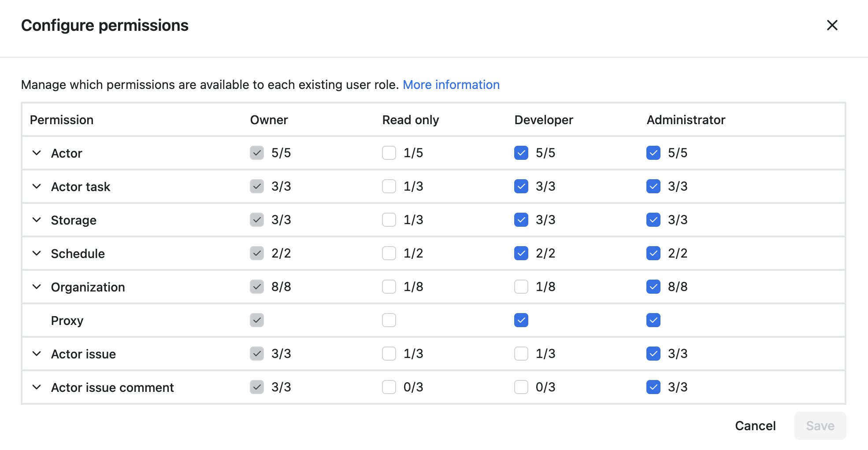868x450 pixels.
Task: Collapse the Storage permission row
Action: click(37, 220)
